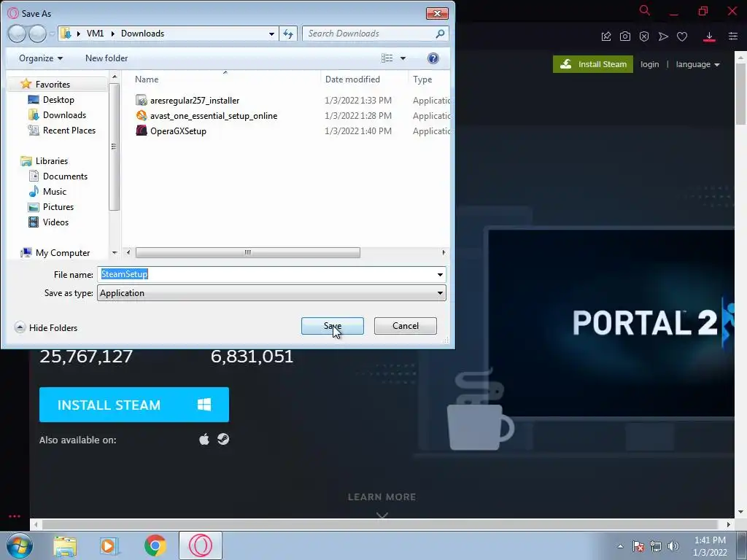747x560 pixels.
Task: Click the green Install Steam button
Action: click(592, 64)
